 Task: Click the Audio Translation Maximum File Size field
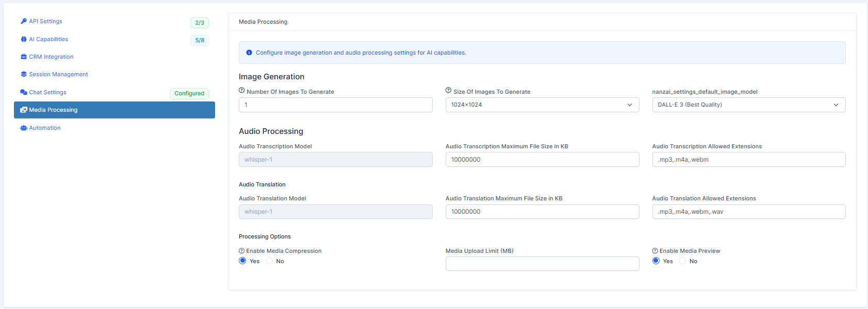(x=542, y=212)
